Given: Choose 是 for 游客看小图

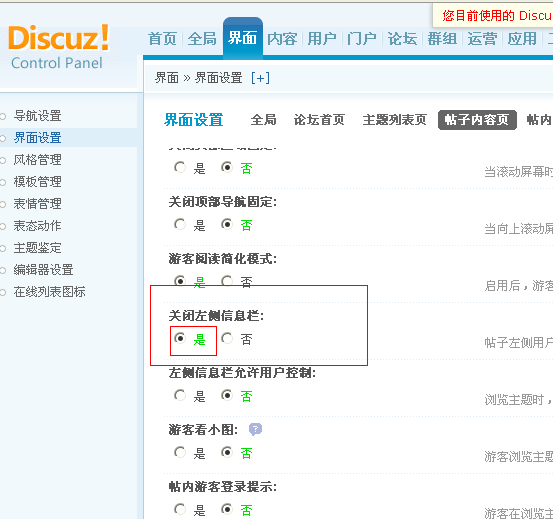Looking at the screenshot, I should [x=180, y=452].
